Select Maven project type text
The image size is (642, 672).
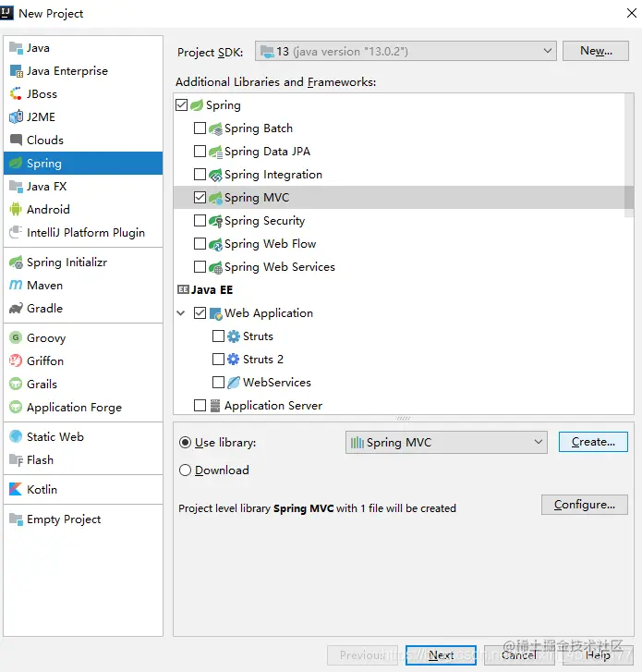[44, 286]
